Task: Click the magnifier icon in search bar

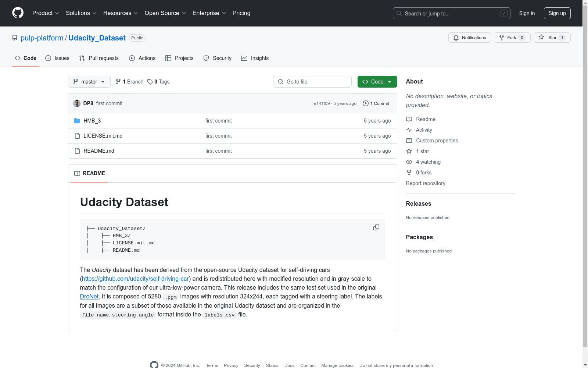Action: coord(399,13)
